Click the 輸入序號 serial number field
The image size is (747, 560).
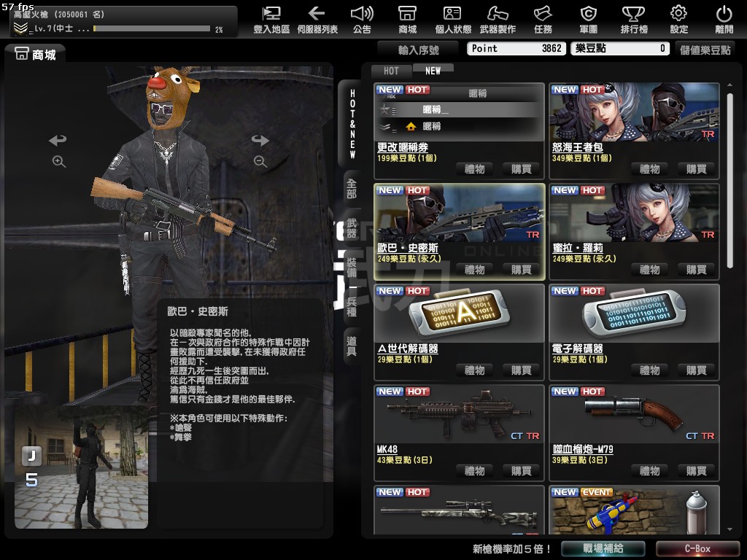[419, 49]
